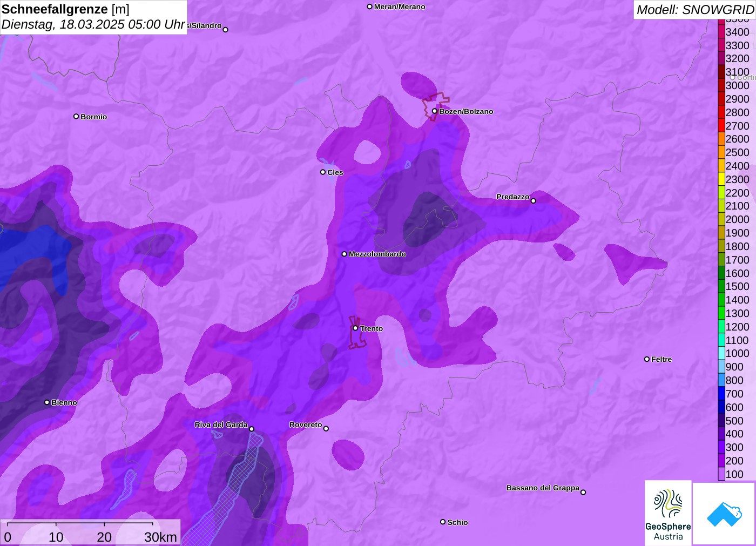Click the legend color swatch for 700
This screenshot has width=756, height=546.
coord(721,393)
